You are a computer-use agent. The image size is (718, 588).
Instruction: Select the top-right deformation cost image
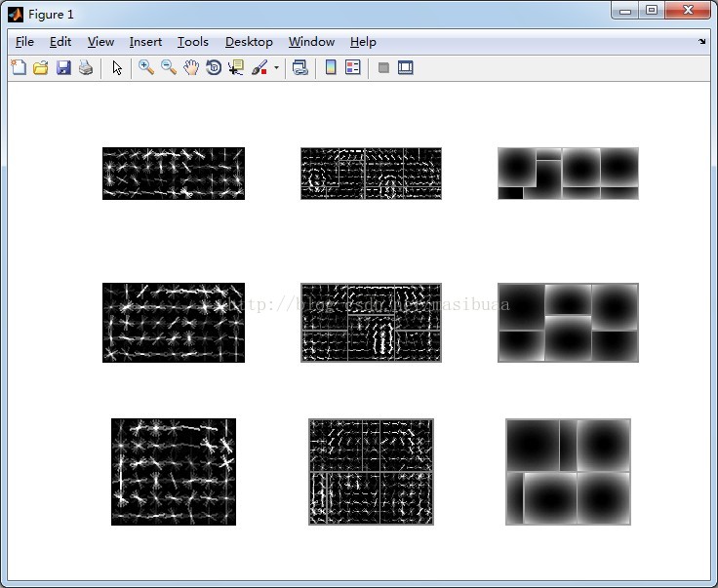[x=569, y=174]
